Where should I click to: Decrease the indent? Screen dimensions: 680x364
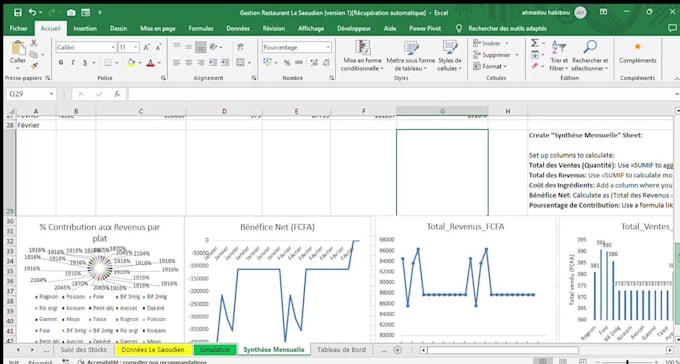[213, 63]
